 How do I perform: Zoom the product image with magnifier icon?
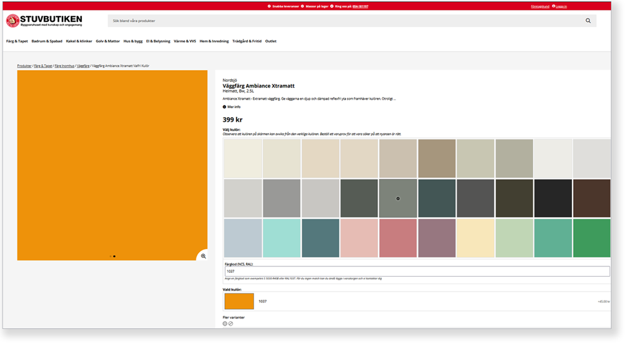(x=204, y=256)
